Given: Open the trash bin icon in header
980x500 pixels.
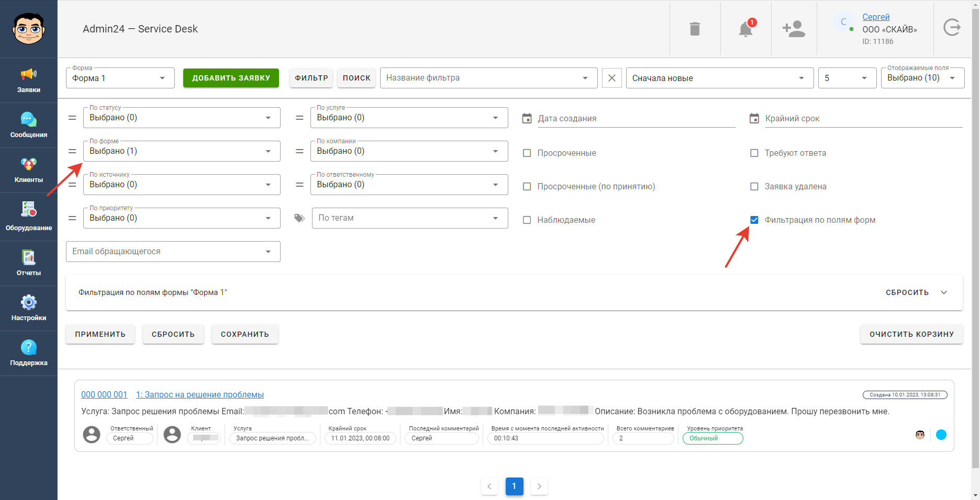Looking at the screenshot, I should coord(695,29).
